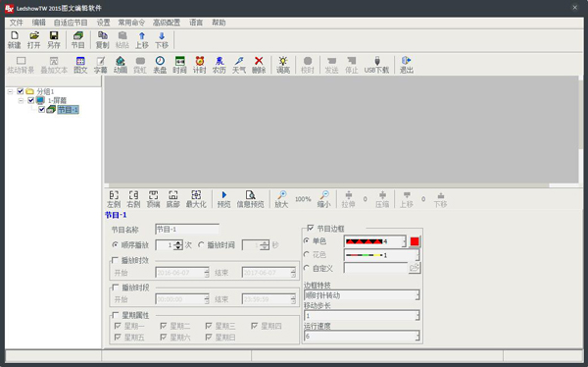
Task: Add a program with the 节目 icon
Action: [78, 40]
